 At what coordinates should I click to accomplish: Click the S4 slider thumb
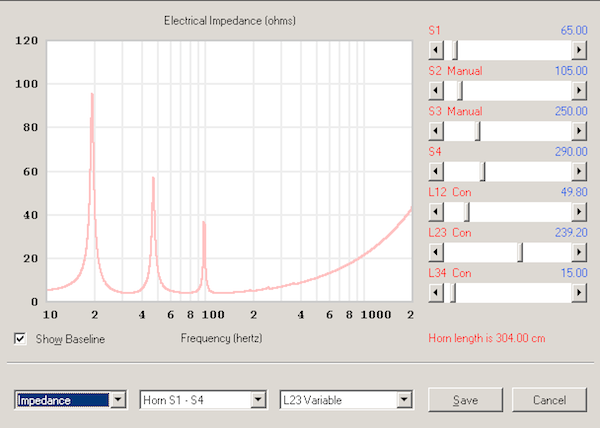click(x=483, y=171)
